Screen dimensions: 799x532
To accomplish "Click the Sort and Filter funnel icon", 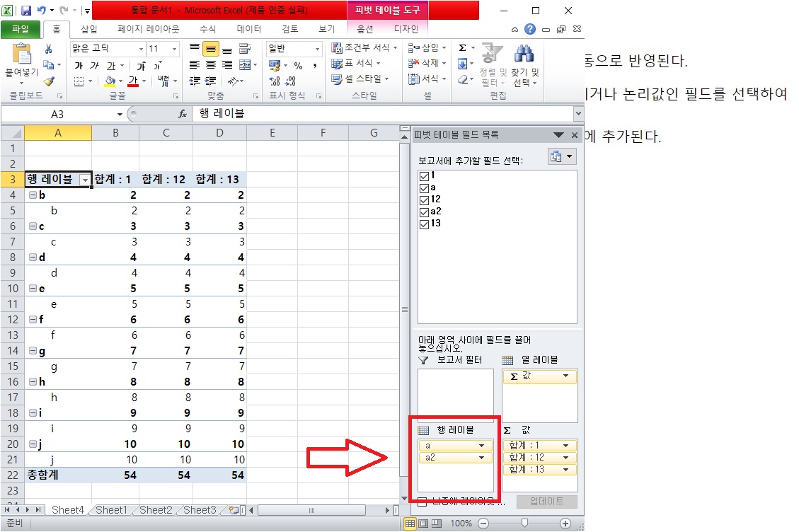I will pyautogui.click(x=493, y=53).
